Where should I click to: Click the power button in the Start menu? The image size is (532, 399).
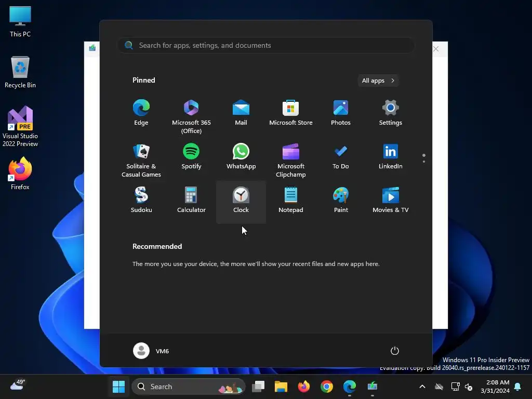click(395, 351)
